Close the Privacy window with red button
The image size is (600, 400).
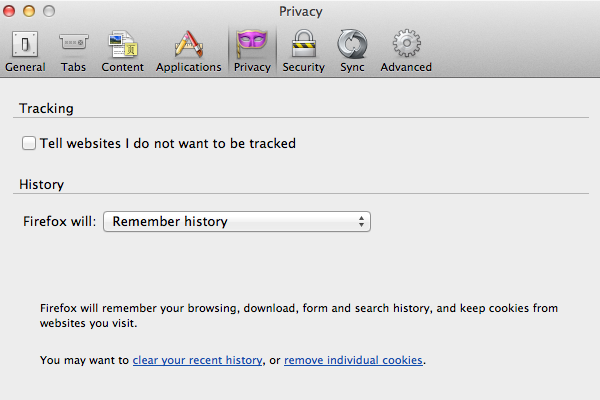pos(9,11)
